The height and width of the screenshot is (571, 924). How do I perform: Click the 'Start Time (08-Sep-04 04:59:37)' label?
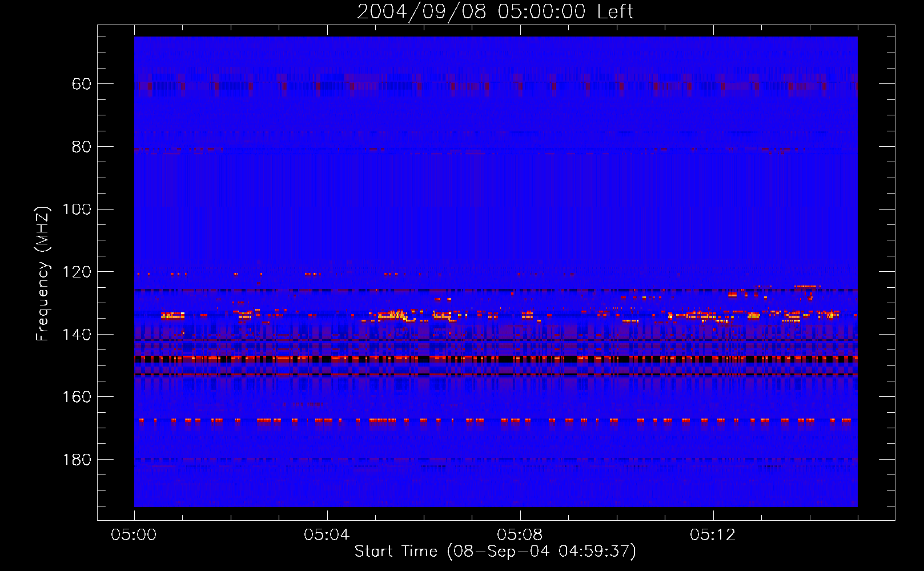[x=495, y=552]
